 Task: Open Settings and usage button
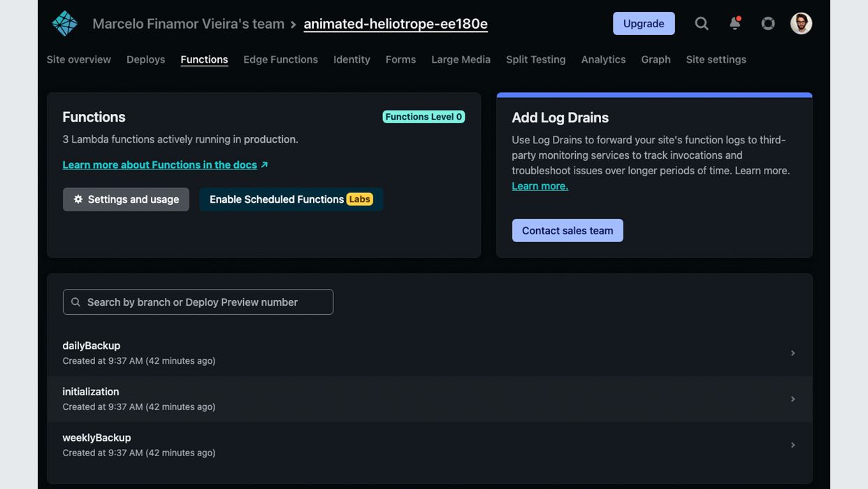(x=126, y=199)
